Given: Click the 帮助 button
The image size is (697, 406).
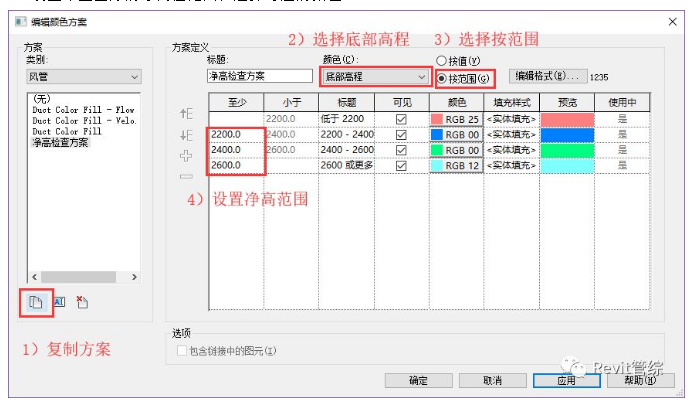Looking at the screenshot, I should [x=641, y=381].
